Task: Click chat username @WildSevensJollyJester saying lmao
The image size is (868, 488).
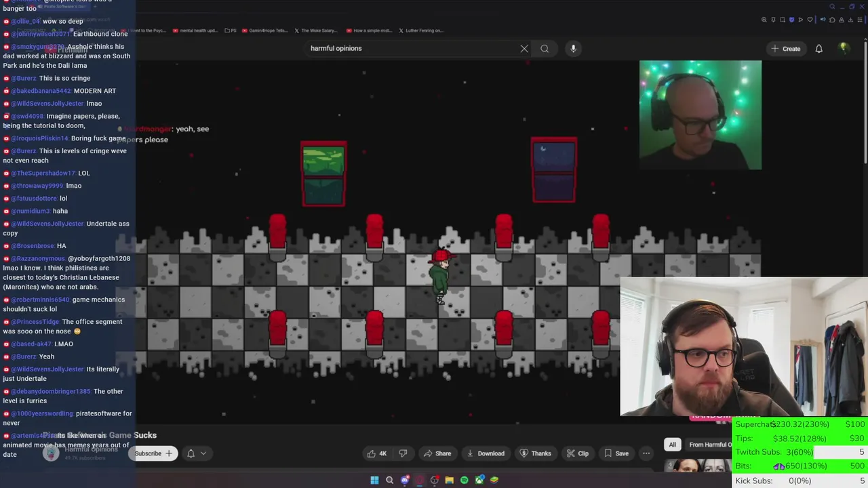Action: tap(47, 104)
